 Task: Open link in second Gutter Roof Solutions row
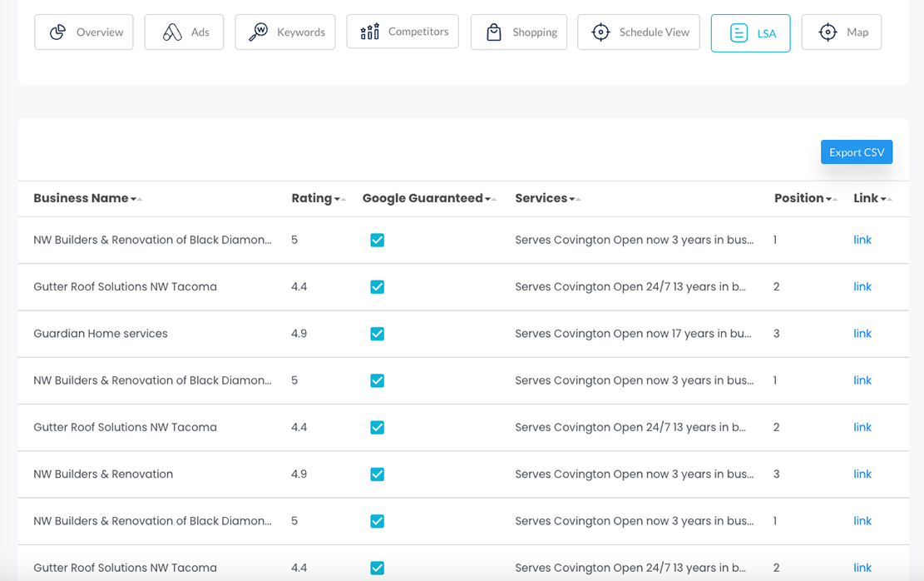pos(862,427)
